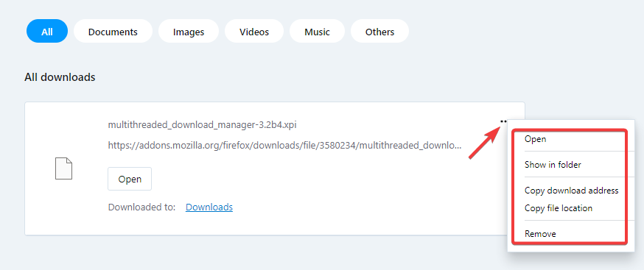Click the Open button under download

(130, 179)
